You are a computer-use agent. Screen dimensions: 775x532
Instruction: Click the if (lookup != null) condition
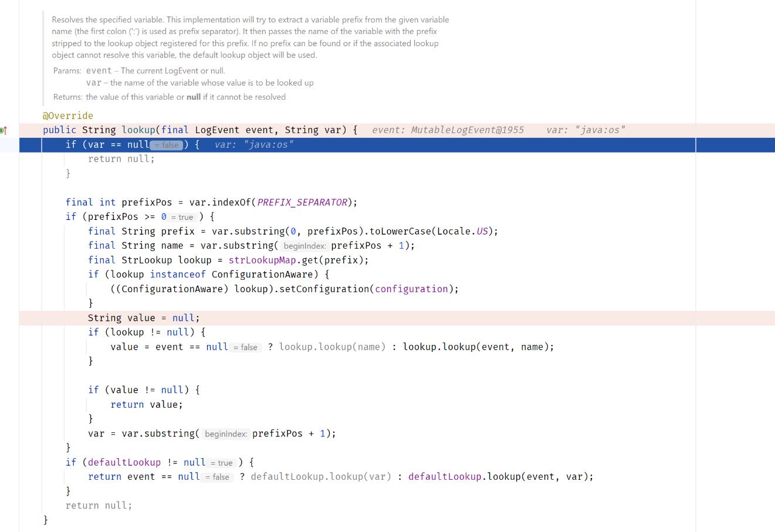point(147,332)
